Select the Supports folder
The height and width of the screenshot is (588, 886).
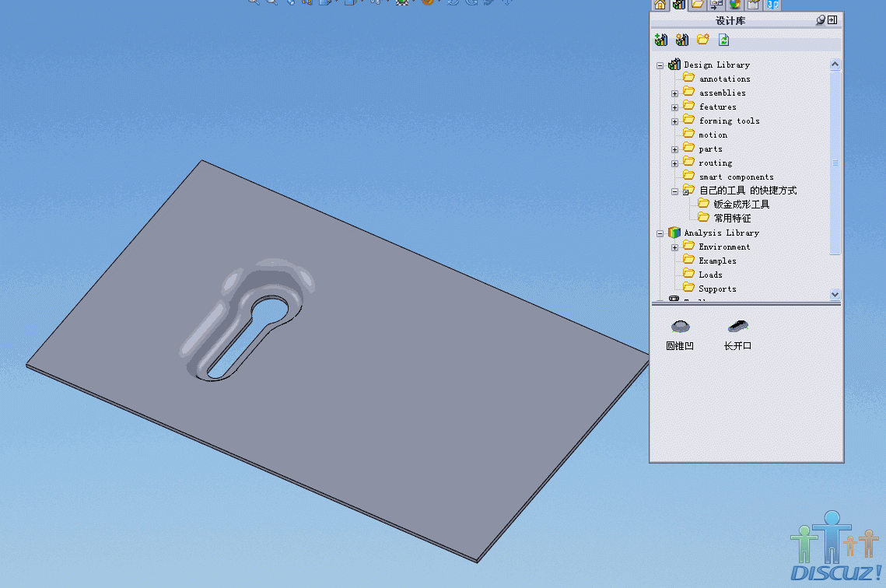[717, 289]
